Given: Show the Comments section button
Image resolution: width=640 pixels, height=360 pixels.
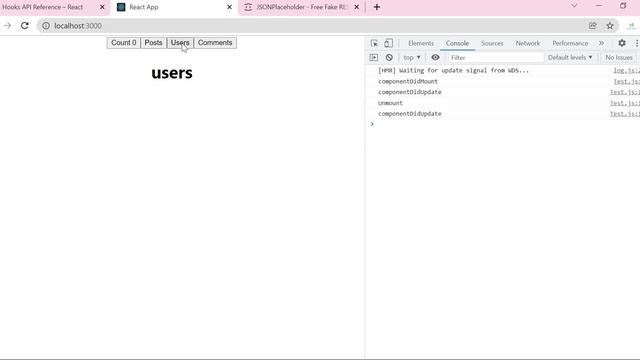Looking at the screenshot, I should (x=215, y=43).
